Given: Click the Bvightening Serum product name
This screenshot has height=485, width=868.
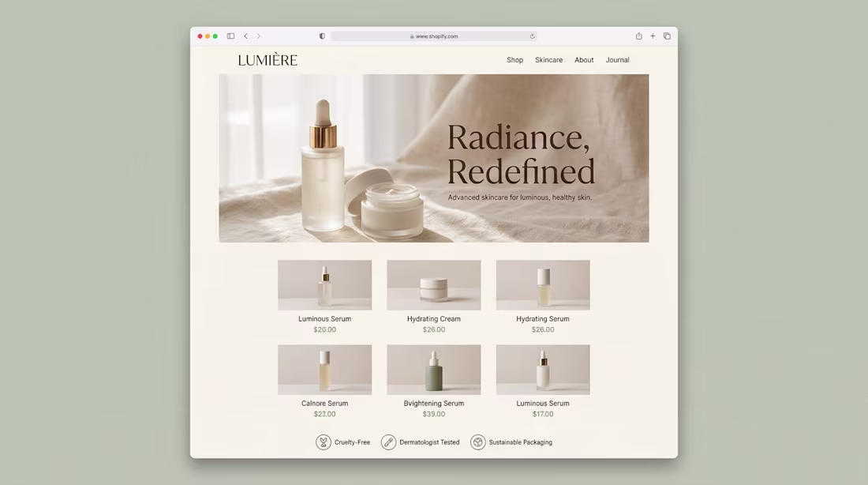Looking at the screenshot, I should pos(434,404).
